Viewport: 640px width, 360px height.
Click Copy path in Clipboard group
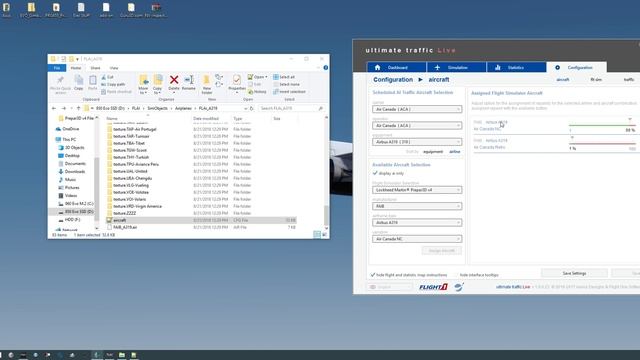[x=113, y=84]
